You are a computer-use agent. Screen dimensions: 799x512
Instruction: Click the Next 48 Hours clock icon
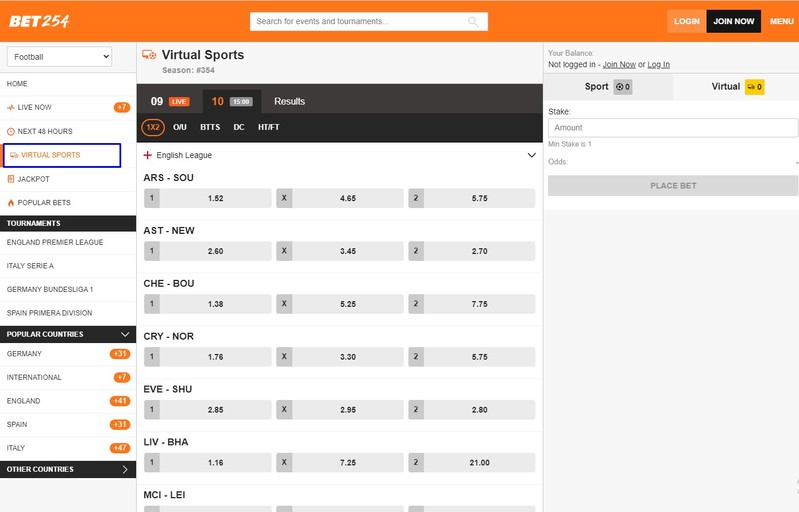(11, 131)
